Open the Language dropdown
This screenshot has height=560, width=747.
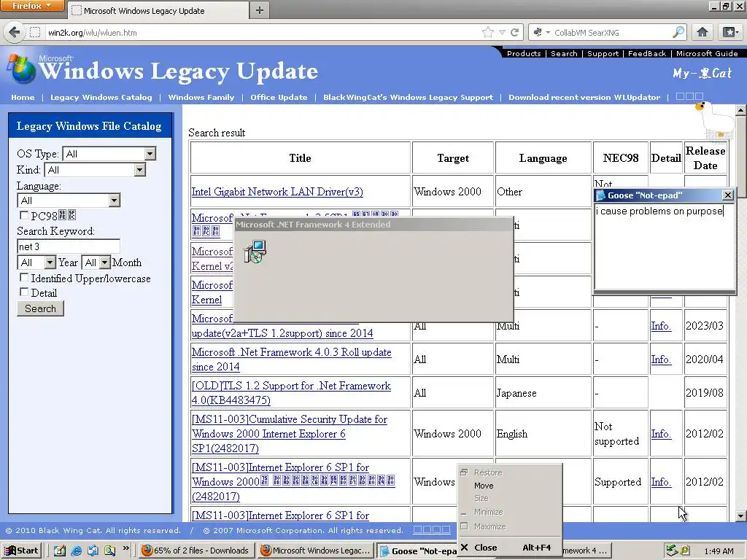[x=69, y=201]
